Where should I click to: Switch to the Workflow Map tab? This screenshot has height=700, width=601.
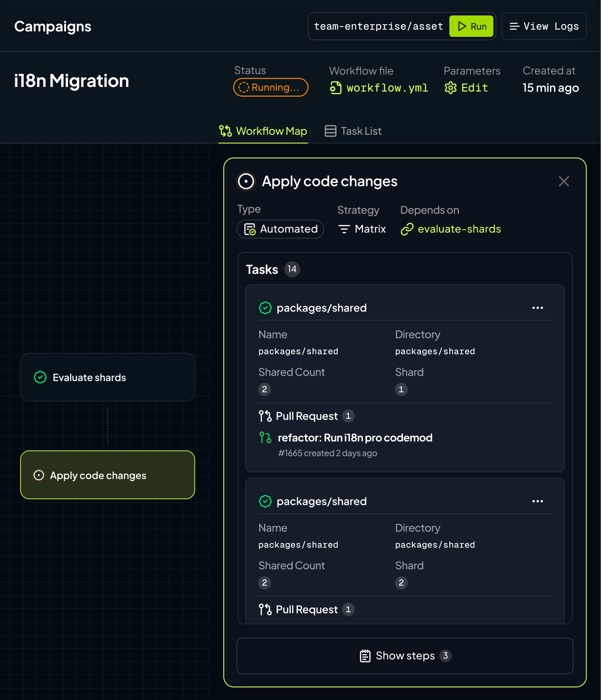tap(263, 131)
